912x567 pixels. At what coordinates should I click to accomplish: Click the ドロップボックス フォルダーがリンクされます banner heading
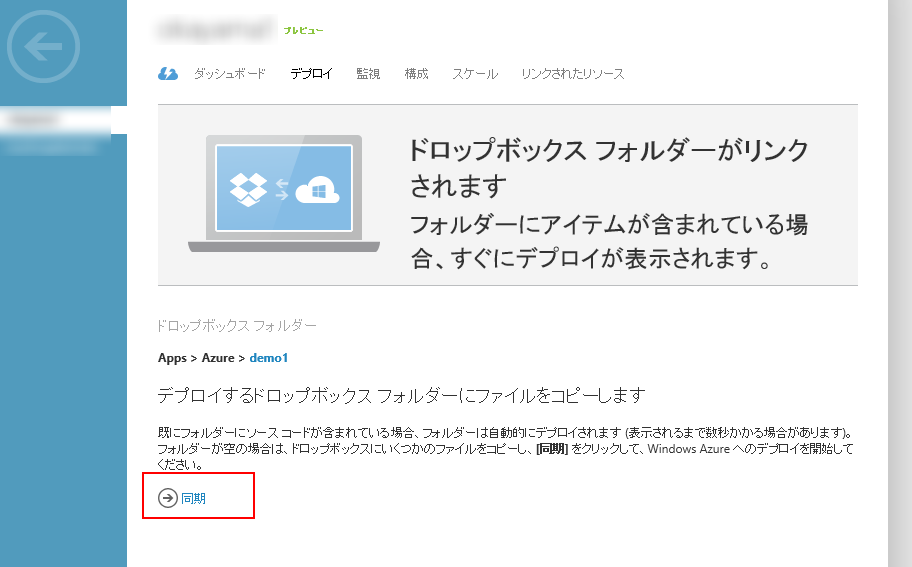(x=608, y=168)
